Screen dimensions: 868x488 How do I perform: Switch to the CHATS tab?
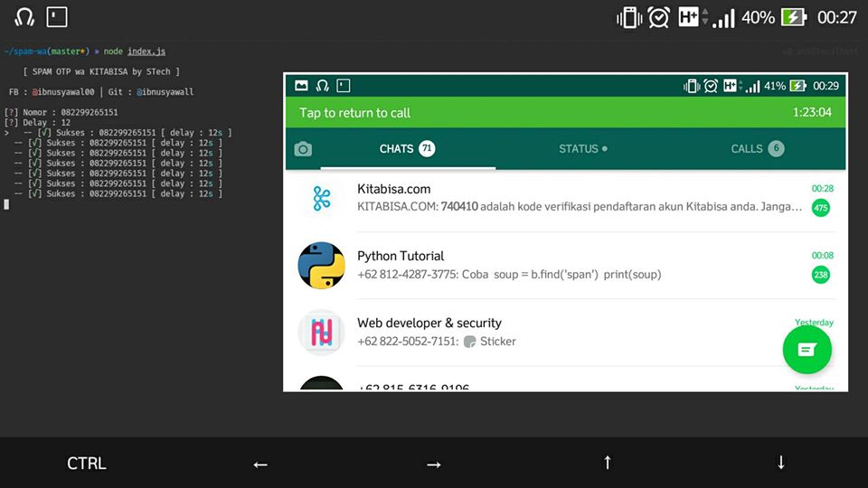(x=408, y=149)
